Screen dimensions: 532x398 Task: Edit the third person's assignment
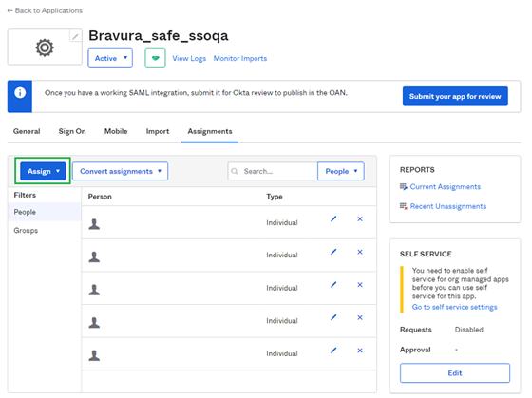coord(333,285)
